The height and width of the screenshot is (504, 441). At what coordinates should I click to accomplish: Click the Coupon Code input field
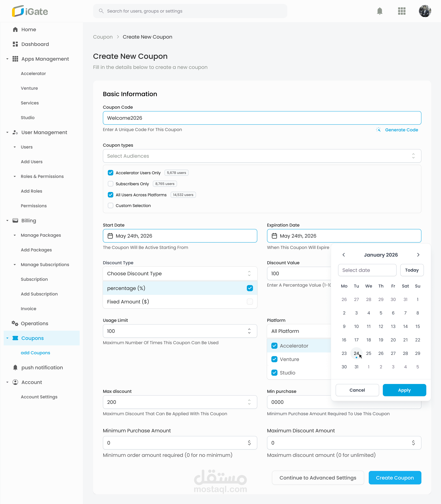pyautogui.click(x=262, y=118)
